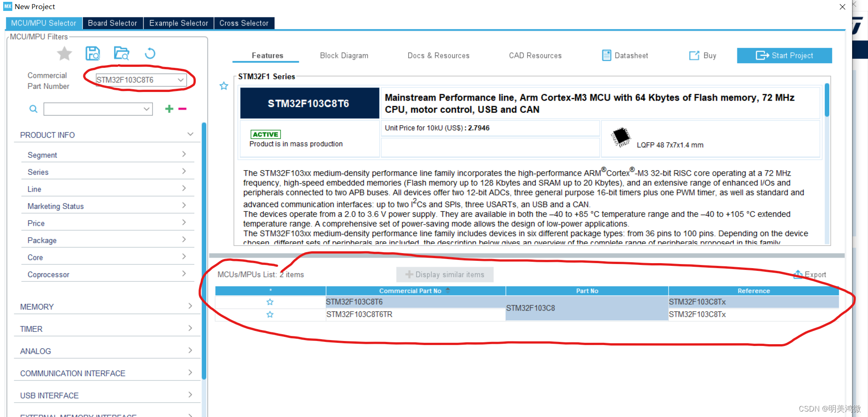Screen dimensions: 868x417
Task: Click the description panel vertical scrollbar
Action: [x=827, y=100]
